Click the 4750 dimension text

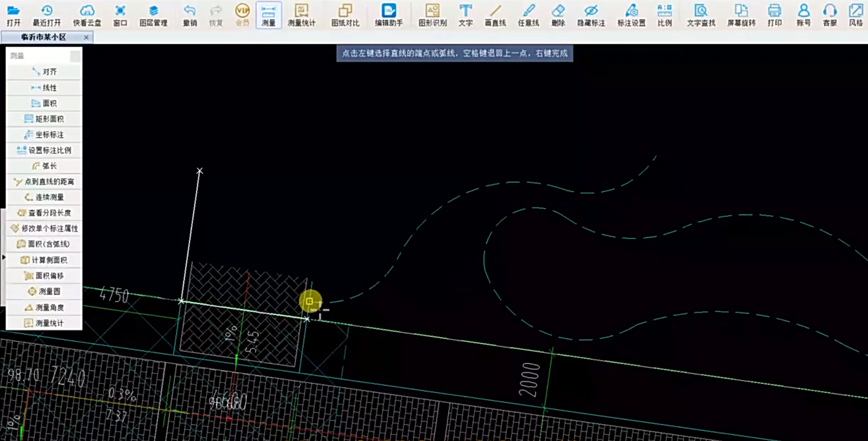(114, 295)
